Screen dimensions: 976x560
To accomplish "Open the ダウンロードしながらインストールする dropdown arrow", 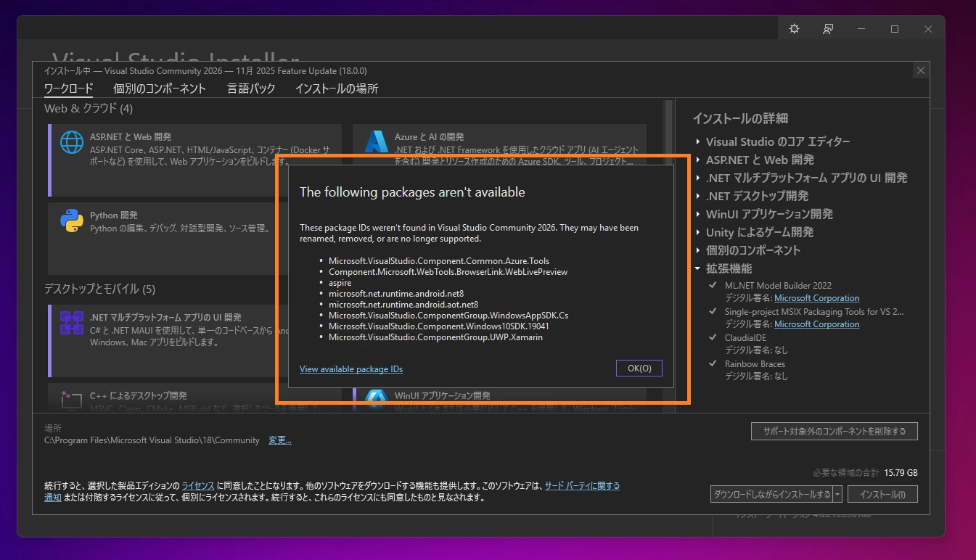I will (x=838, y=493).
